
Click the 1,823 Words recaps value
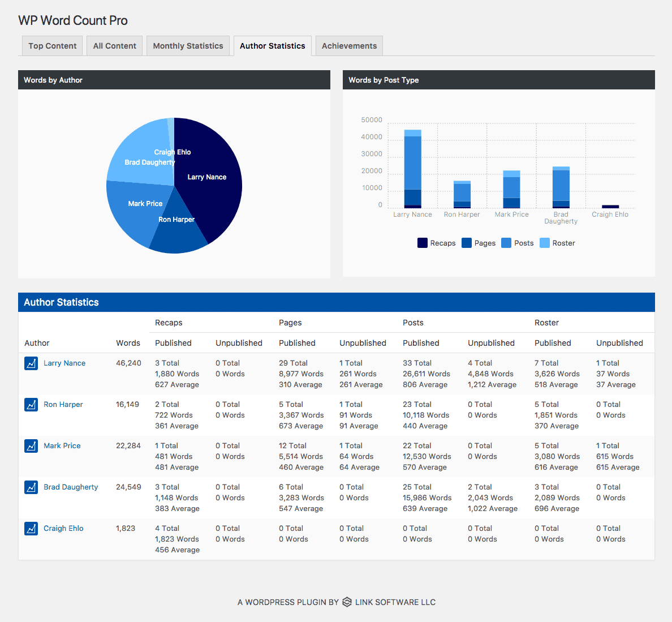(x=177, y=539)
